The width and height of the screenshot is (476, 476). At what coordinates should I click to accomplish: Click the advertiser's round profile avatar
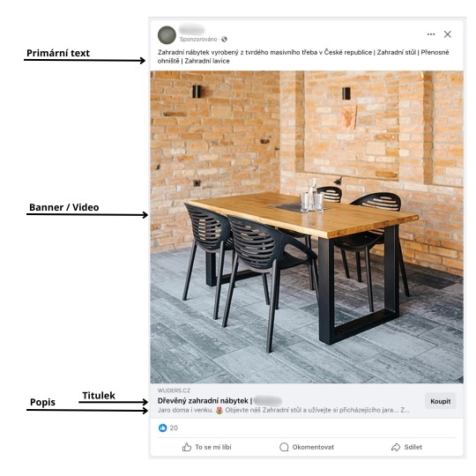click(x=167, y=35)
